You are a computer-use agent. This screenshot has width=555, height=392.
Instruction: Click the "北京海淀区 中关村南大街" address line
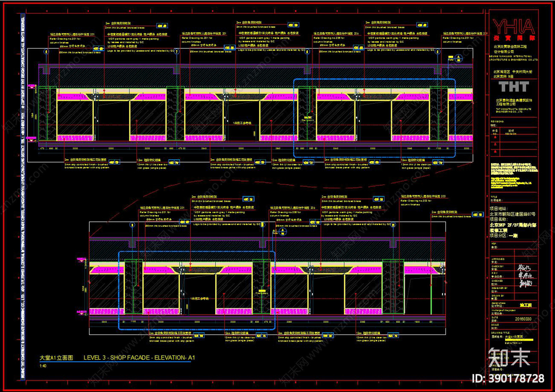513,72
